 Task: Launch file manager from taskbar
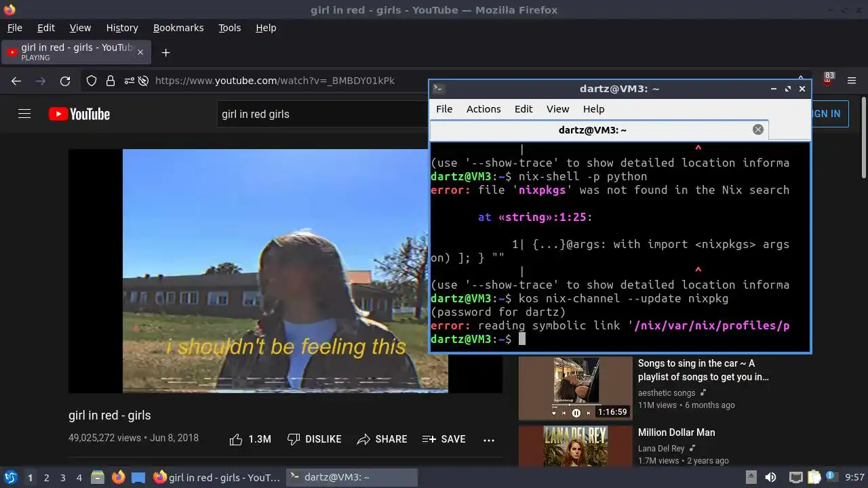(98, 478)
